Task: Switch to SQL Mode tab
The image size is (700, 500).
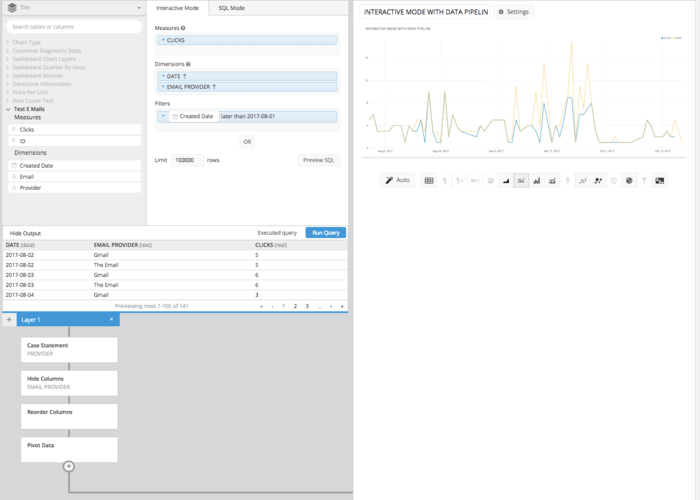Action: (x=232, y=8)
